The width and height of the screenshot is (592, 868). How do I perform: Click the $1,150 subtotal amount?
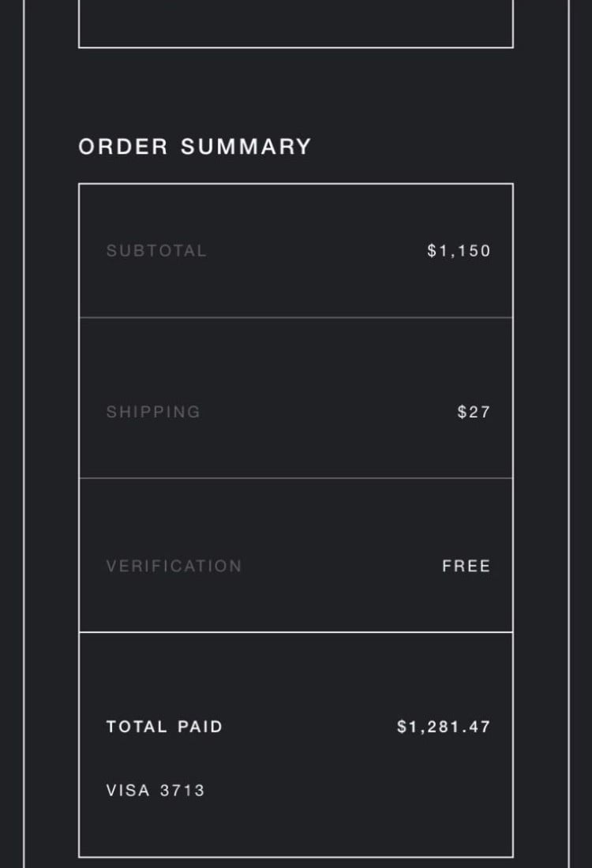click(x=459, y=251)
